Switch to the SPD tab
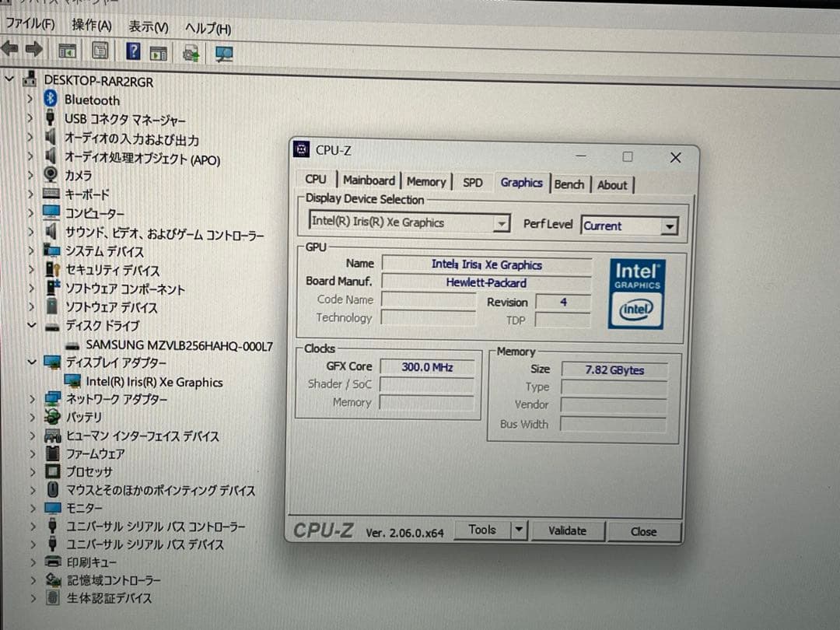The height and width of the screenshot is (630, 840). (473, 183)
